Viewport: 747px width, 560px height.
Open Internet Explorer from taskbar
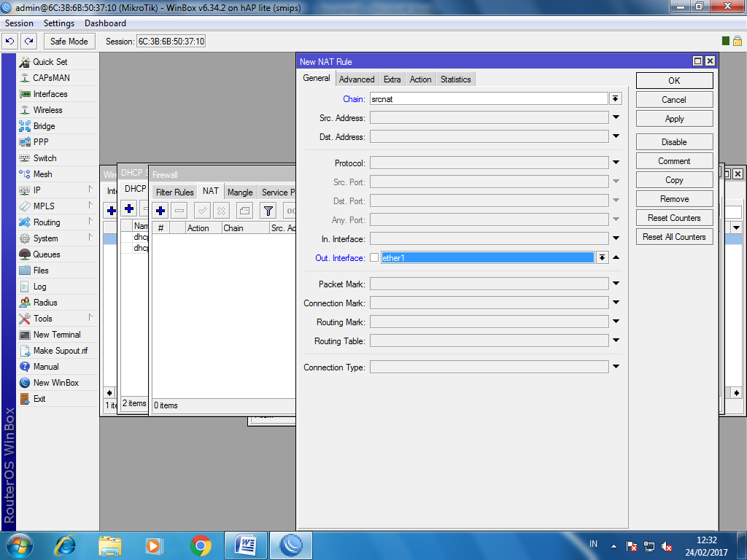[x=65, y=545]
